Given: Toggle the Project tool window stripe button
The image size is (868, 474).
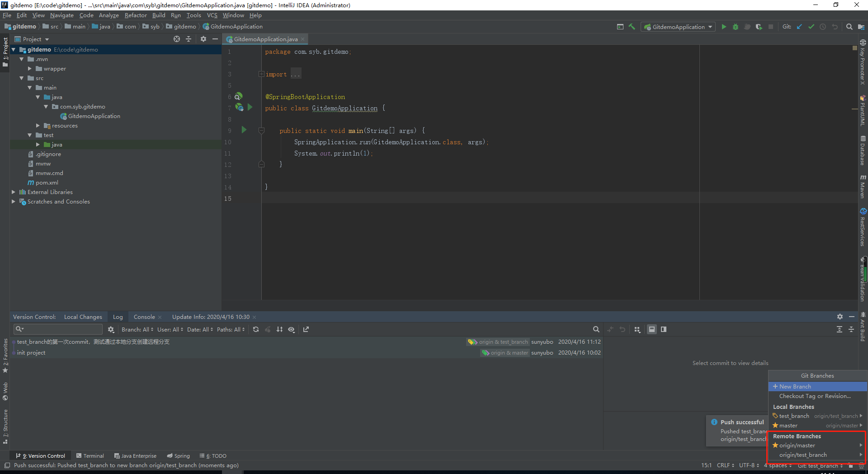Looking at the screenshot, I should pyautogui.click(x=5, y=52).
